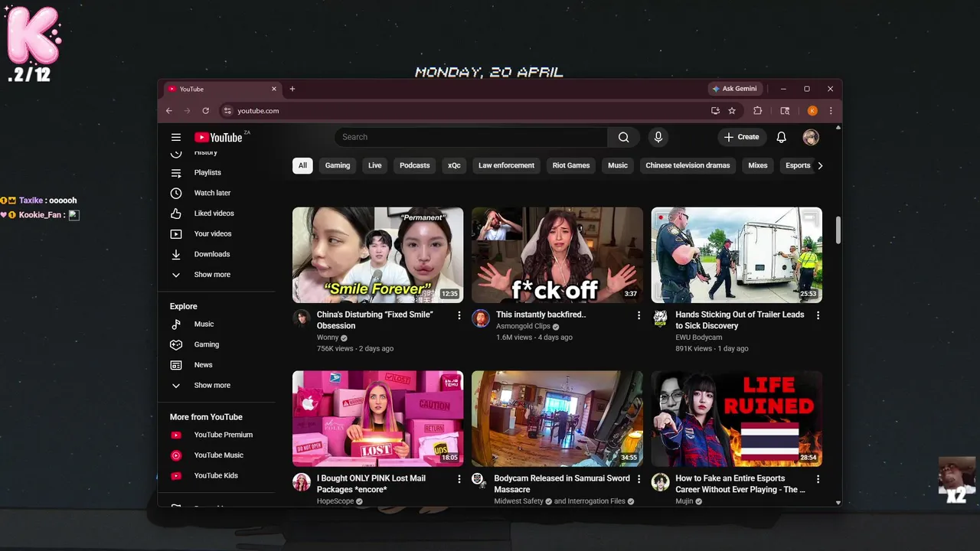Open options for Hands Sticking Out video
Screen dimensions: 980x551
818,315
